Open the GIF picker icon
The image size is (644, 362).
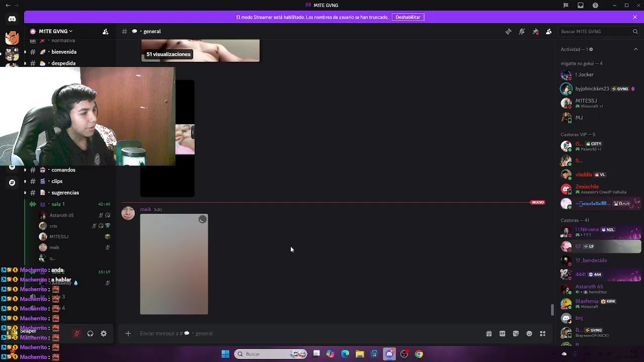(502, 333)
